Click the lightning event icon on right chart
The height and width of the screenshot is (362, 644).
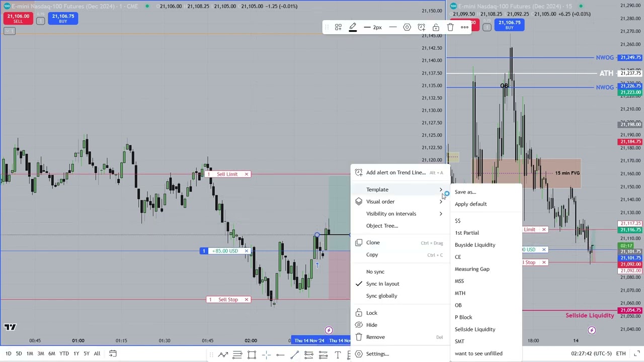(x=592, y=330)
